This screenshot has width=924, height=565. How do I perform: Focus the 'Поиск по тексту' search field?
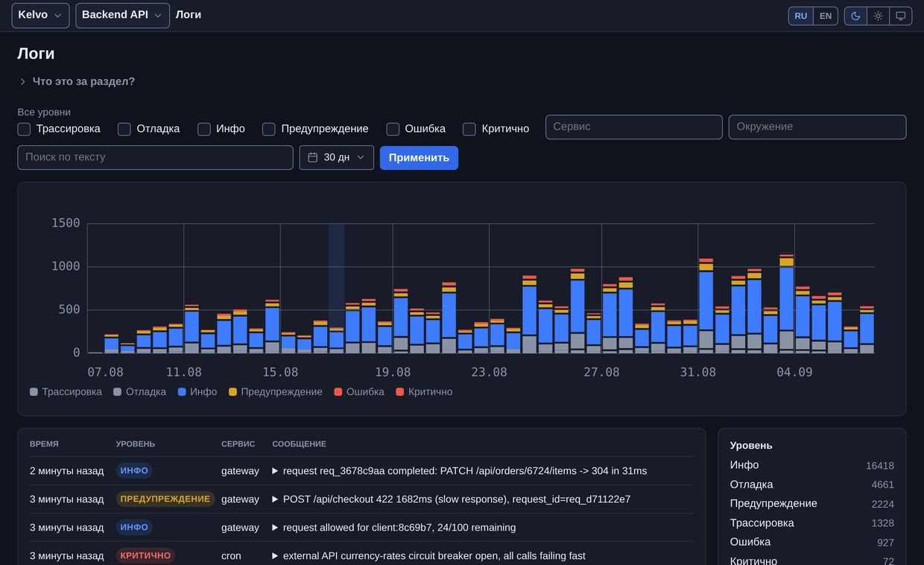point(155,157)
